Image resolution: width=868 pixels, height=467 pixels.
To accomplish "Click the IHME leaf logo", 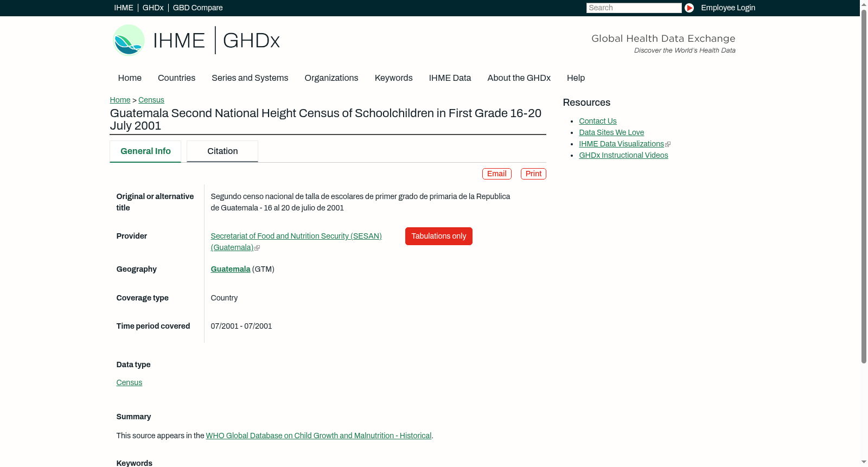I will [x=129, y=40].
